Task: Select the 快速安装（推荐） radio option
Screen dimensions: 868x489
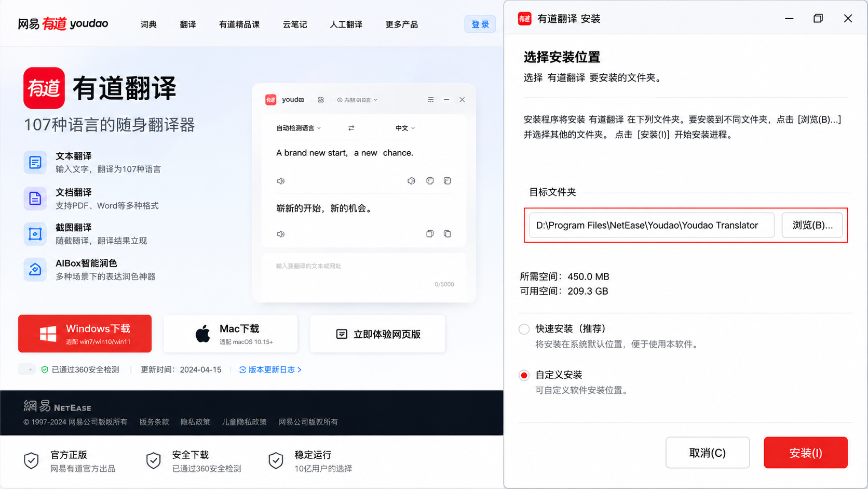Action: [x=524, y=329]
